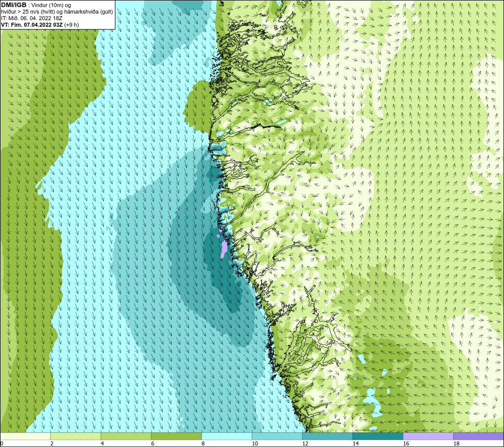Click the 'DMI/IGB' title text
504x447 pixels.
14,5
